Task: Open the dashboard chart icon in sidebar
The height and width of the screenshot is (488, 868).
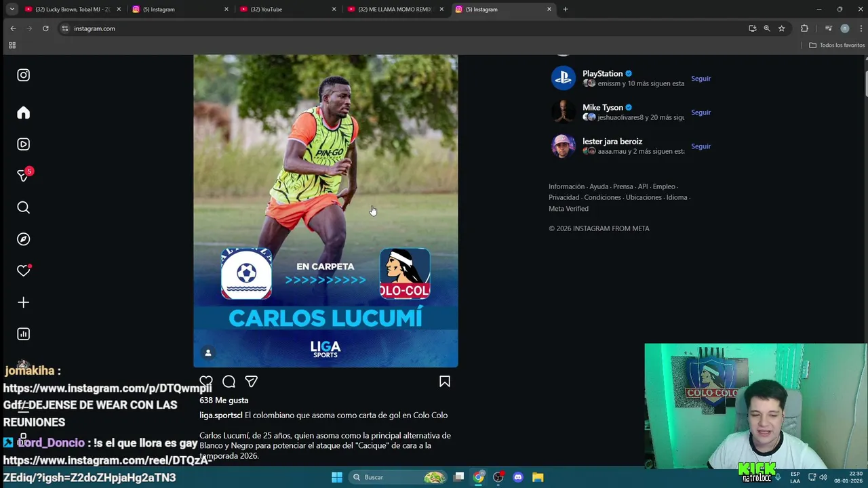Action: tap(23, 334)
